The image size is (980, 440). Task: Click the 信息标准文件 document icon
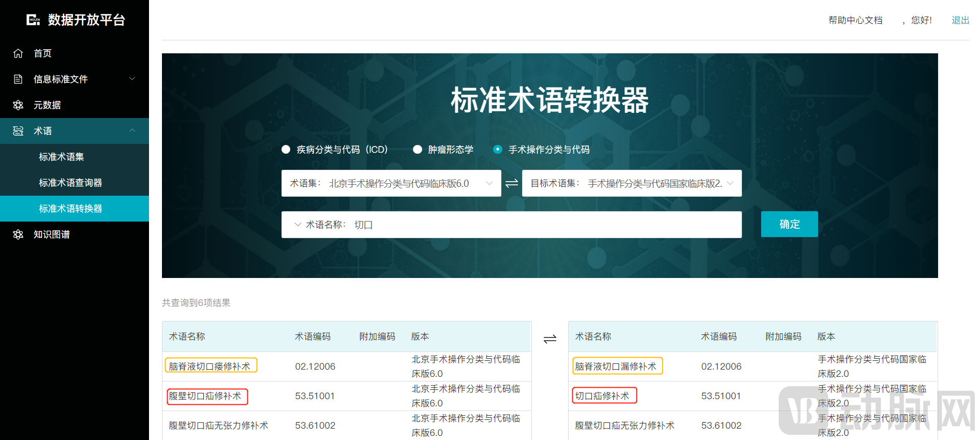click(x=18, y=79)
